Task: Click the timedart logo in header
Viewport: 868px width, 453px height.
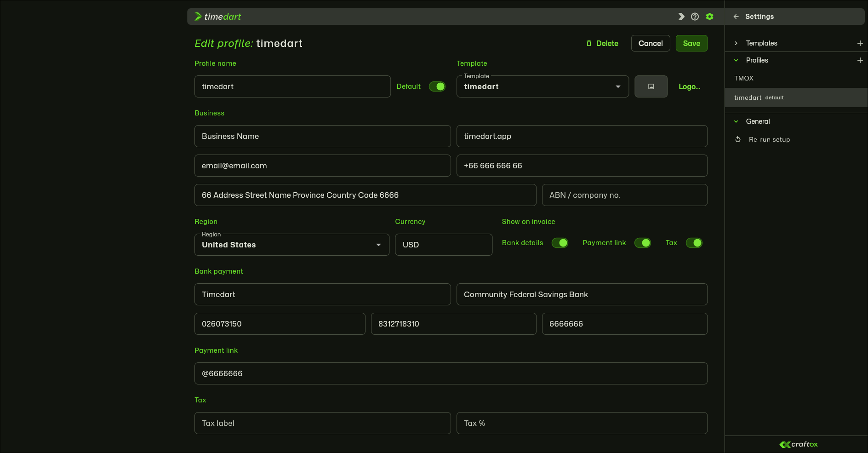Action: (x=217, y=17)
